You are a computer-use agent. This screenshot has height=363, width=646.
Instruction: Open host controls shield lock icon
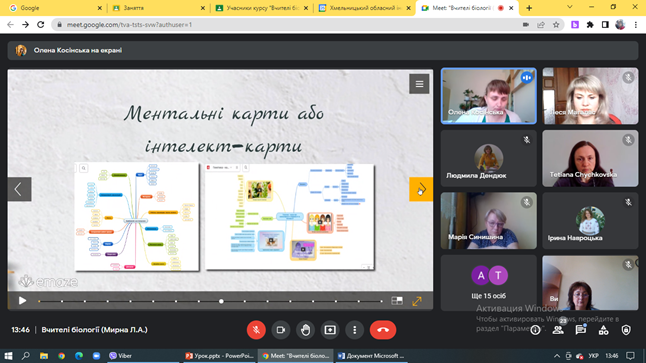click(x=626, y=330)
